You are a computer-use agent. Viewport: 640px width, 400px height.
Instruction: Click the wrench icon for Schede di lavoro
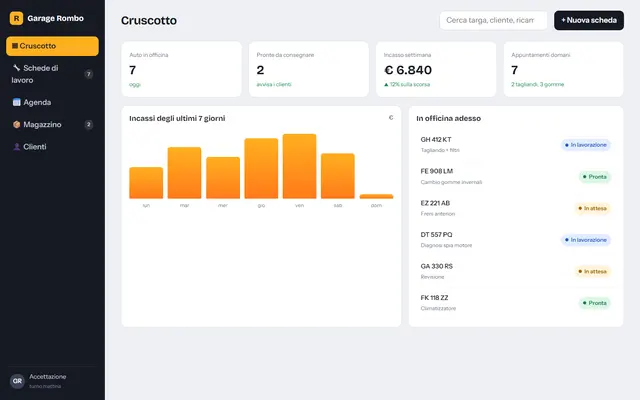[x=17, y=68]
